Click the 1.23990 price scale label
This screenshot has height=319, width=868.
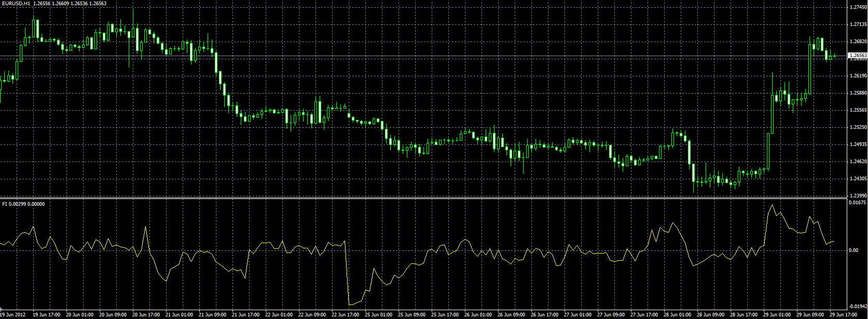[859, 196]
